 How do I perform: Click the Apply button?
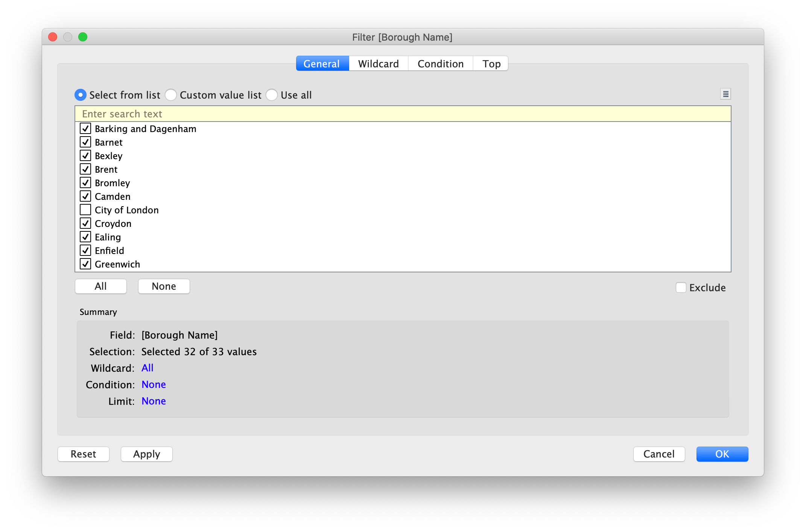click(x=146, y=454)
